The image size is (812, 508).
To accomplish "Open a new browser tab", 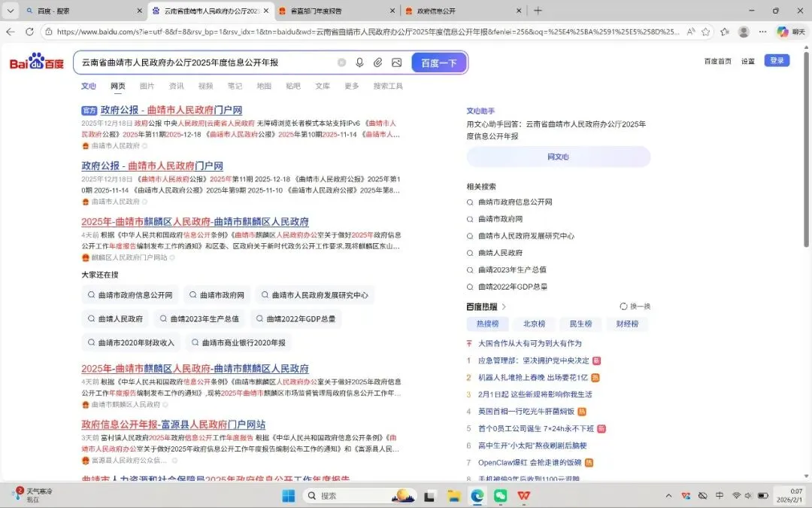I will pyautogui.click(x=538, y=11).
